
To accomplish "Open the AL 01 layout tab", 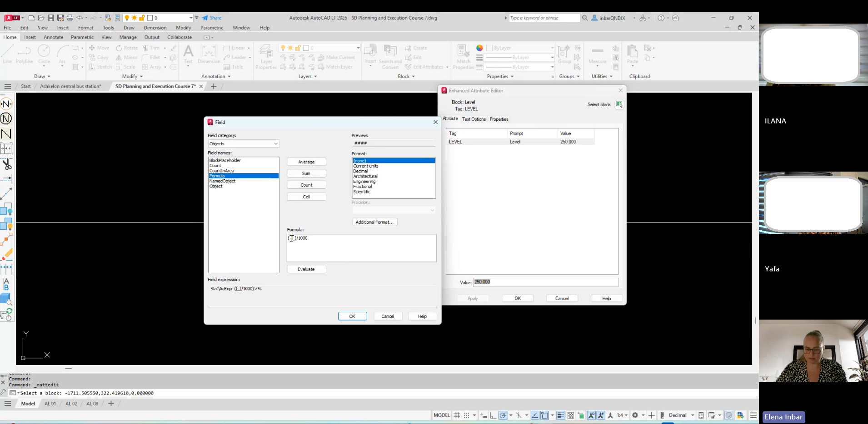I will tap(50, 404).
